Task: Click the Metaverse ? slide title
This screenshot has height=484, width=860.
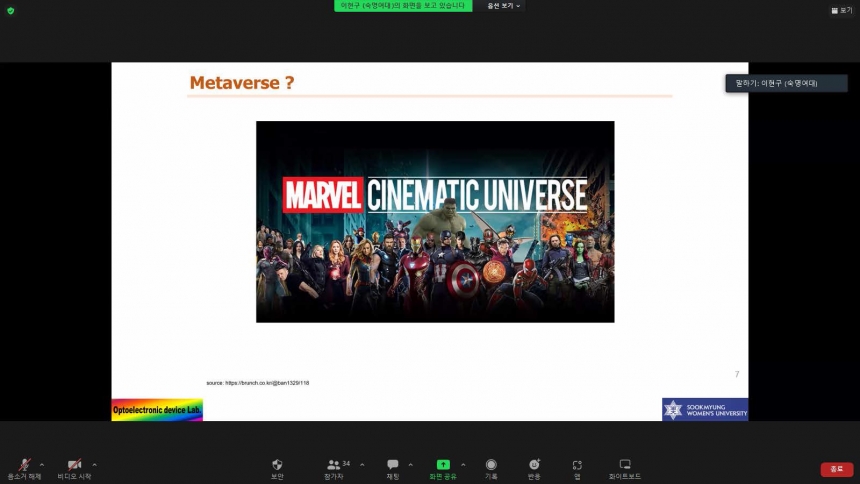Action: pos(242,83)
